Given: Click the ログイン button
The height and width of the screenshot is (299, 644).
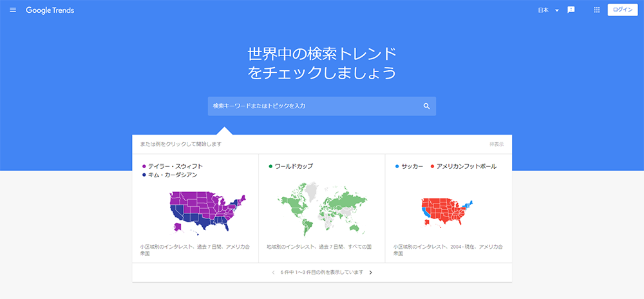Looking at the screenshot, I should [622, 10].
